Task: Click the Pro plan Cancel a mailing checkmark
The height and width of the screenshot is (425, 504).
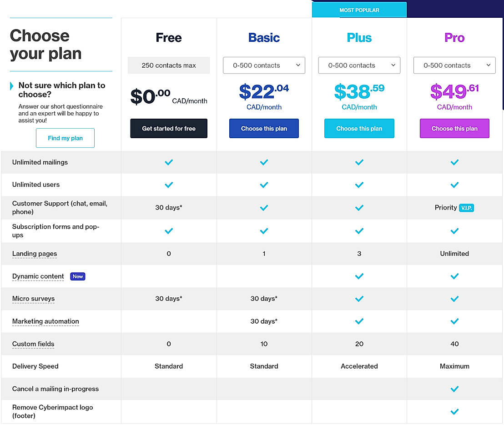Action: tap(454, 389)
